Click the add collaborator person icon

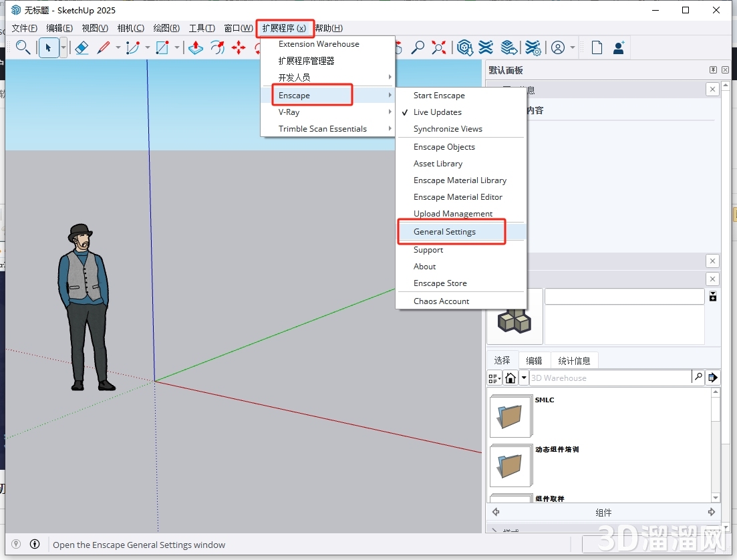click(619, 47)
